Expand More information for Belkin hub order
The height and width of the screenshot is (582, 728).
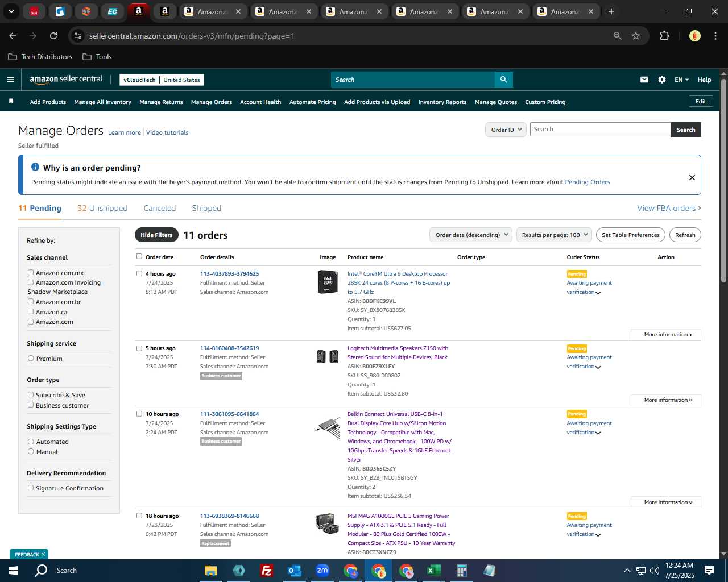(x=666, y=502)
